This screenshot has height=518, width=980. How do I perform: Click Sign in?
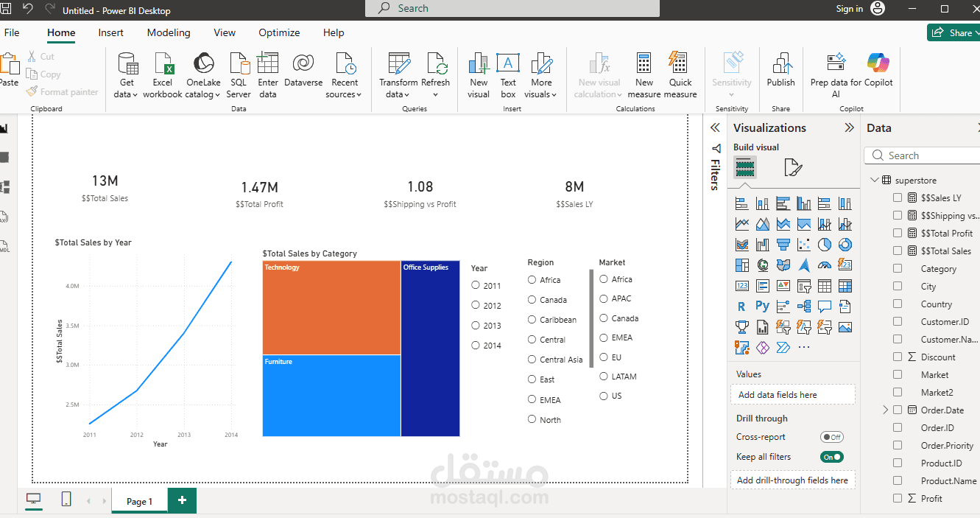click(x=849, y=9)
